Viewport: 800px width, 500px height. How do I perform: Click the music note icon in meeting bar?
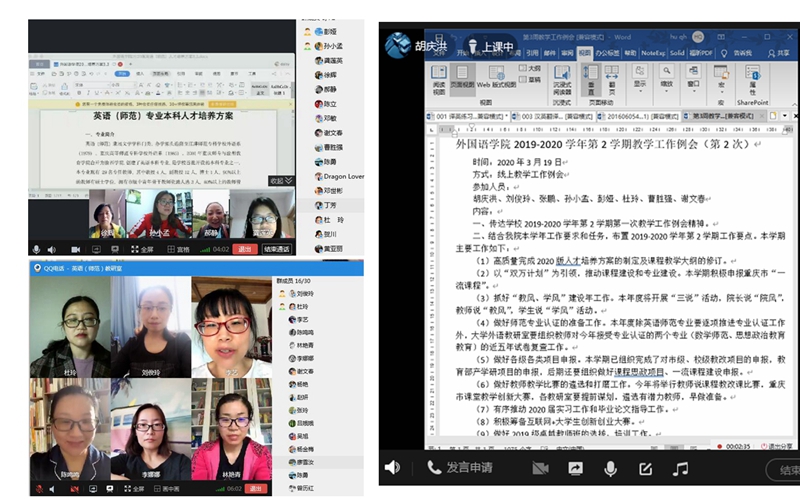coord(678,468)
